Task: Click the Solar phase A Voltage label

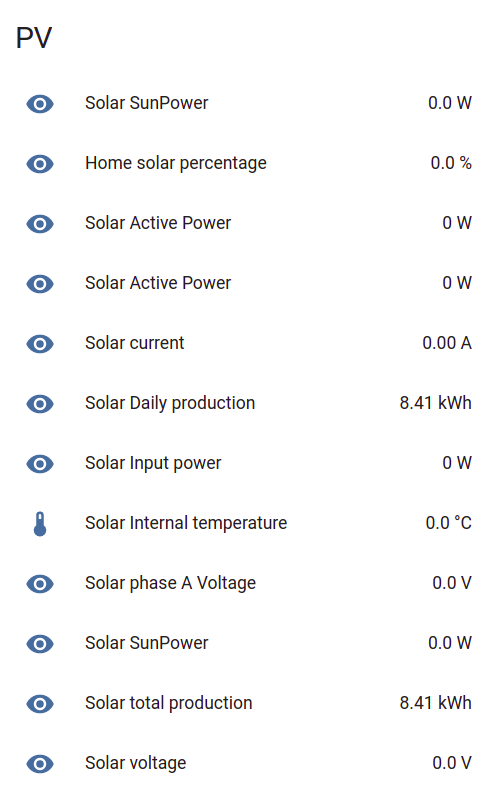Action: [170, 583]
